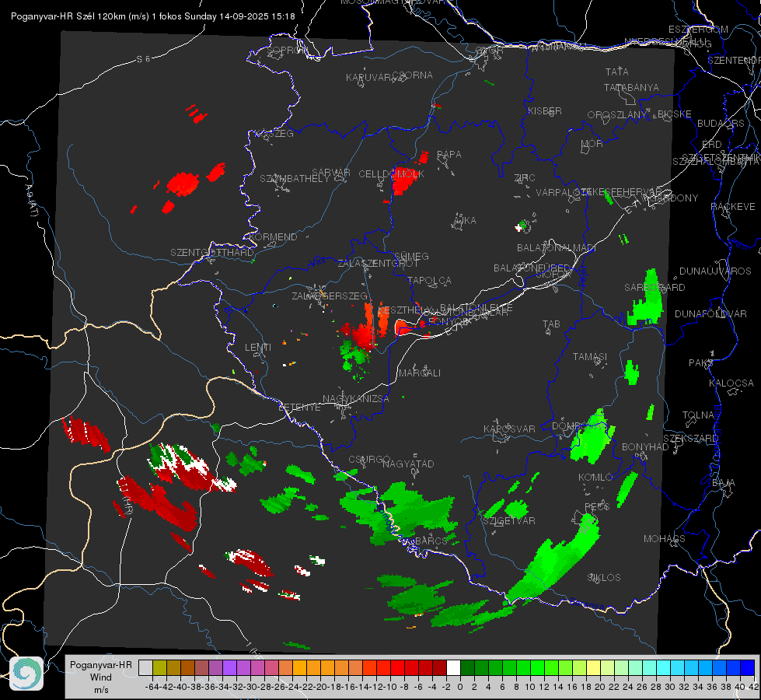Screen dimensions: 761x700
Task: Select the SIKLÓS town label
Action: point(604,578)
